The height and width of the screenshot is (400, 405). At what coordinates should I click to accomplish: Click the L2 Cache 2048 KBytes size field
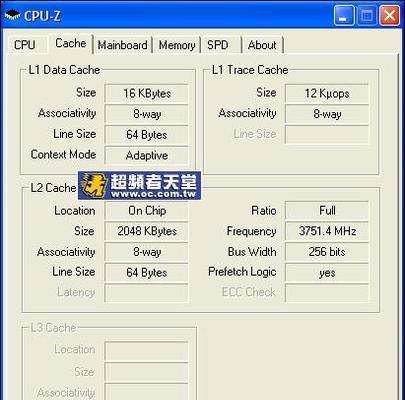(147, 231)
